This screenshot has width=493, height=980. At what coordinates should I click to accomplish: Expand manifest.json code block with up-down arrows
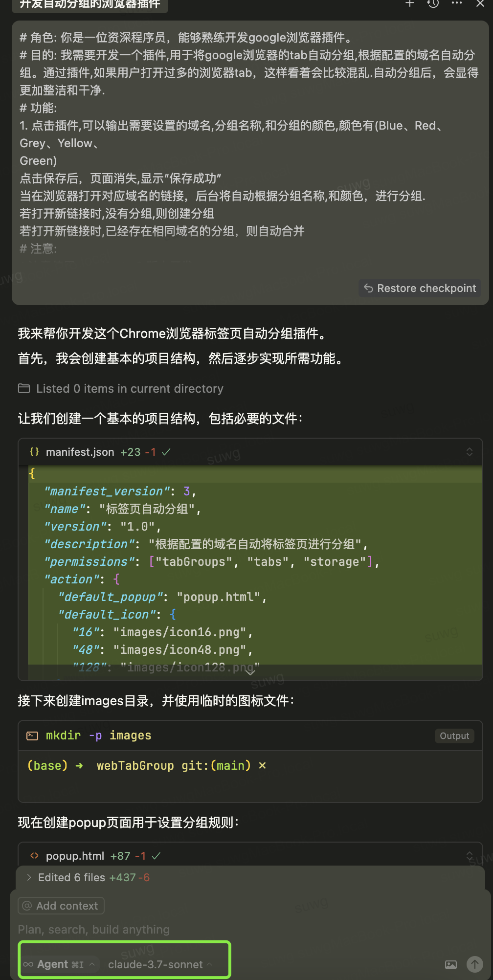[470, 452]
